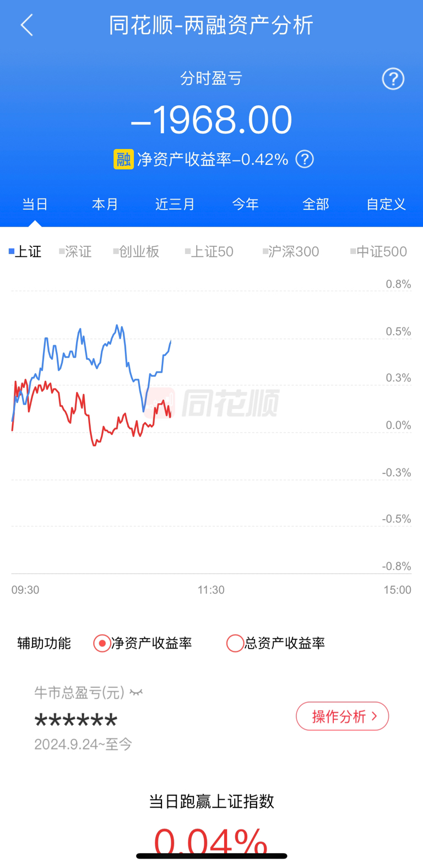Select 中证500 comparison index
This screenshot has height=868, width=423.
(x=378, y=252)
